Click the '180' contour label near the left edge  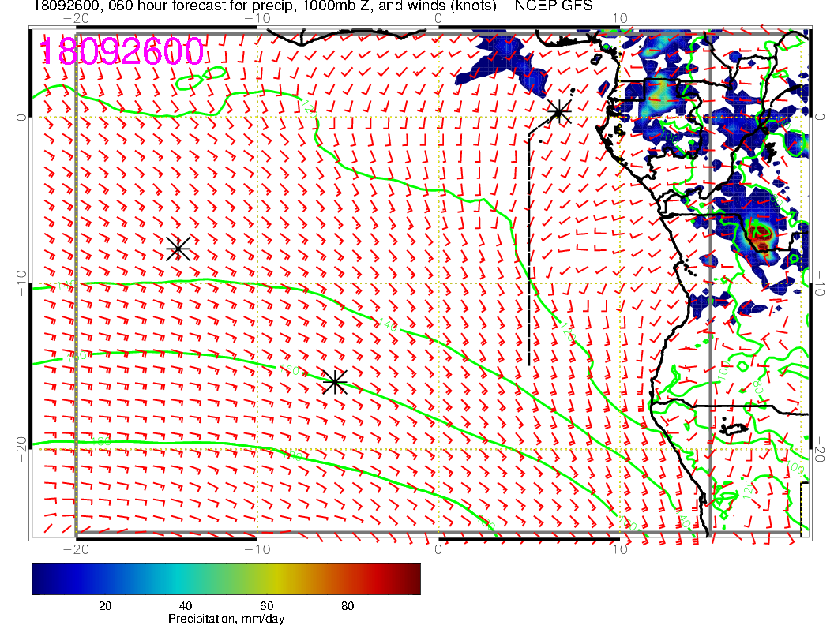pyautogui.click(x=100, y=441)
